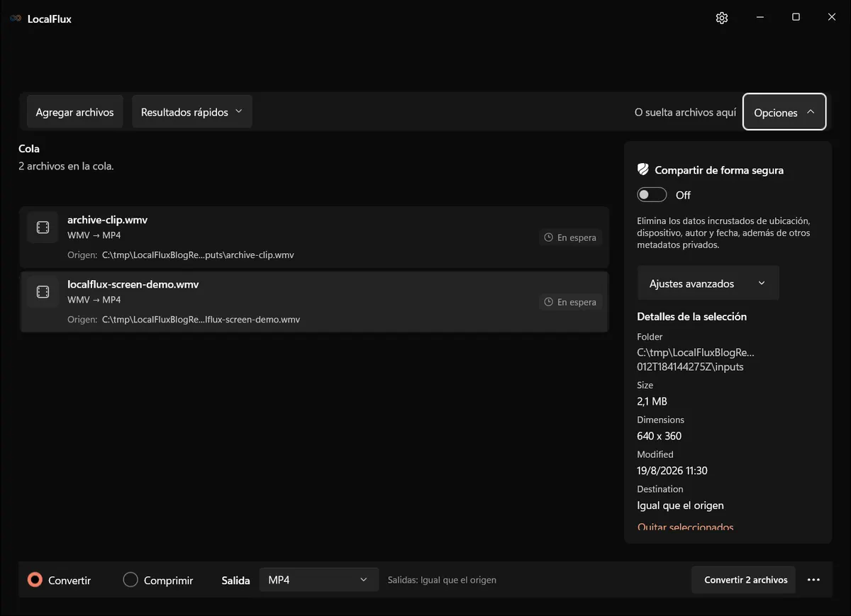The height and width of the screenshot is (616, 851).
Task: Click the clock icon on localflux-screen-demo.wmv status
Action: pos(548,302)
